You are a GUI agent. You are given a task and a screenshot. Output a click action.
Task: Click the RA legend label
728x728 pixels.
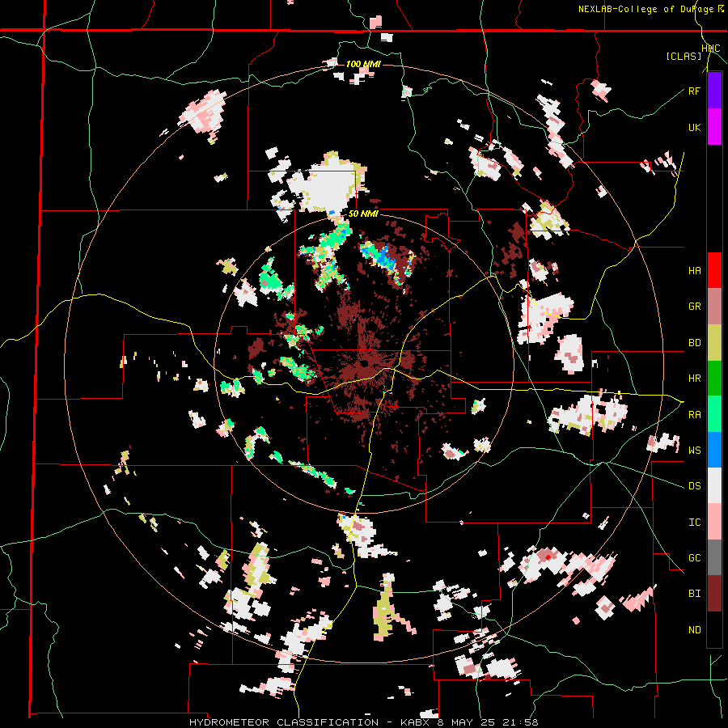click(x=694, y=415)
